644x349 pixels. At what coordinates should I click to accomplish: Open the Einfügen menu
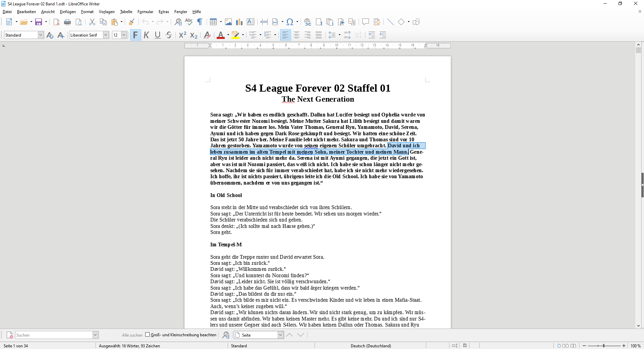[68, 12]
